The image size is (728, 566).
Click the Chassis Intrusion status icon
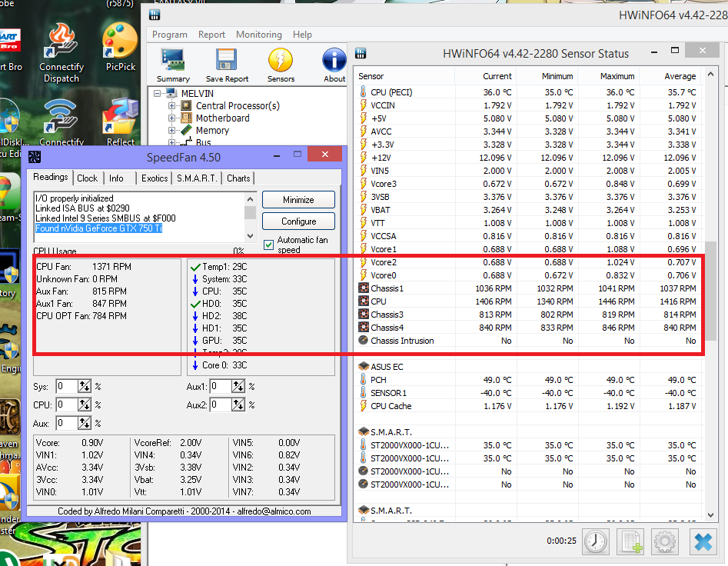tap(364, 341)
